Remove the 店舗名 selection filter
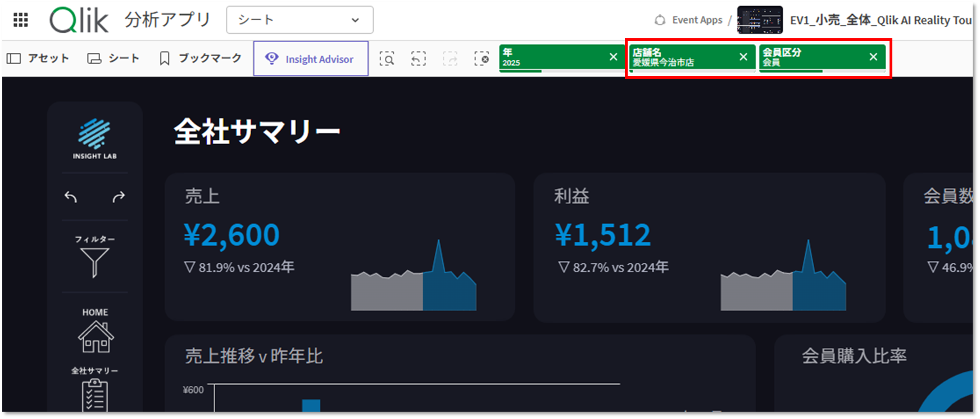This screenshot has height=419, width=980. pos(743,57)
